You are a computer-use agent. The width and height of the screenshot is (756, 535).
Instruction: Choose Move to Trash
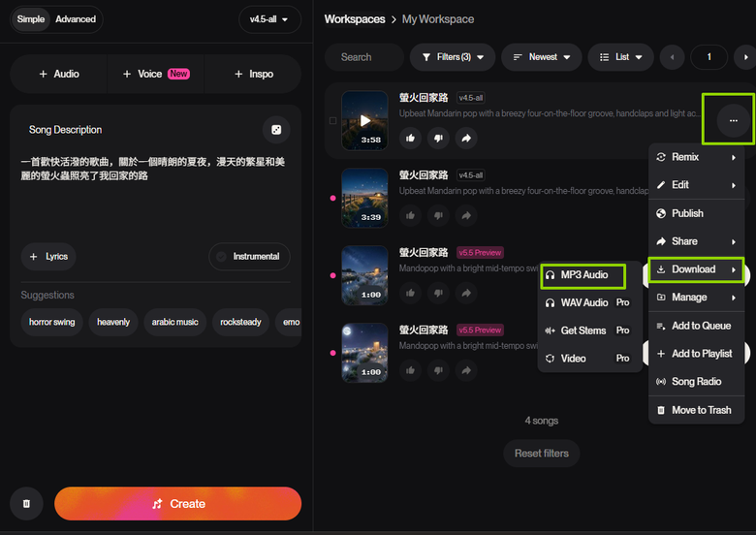(x=696, y=410)
